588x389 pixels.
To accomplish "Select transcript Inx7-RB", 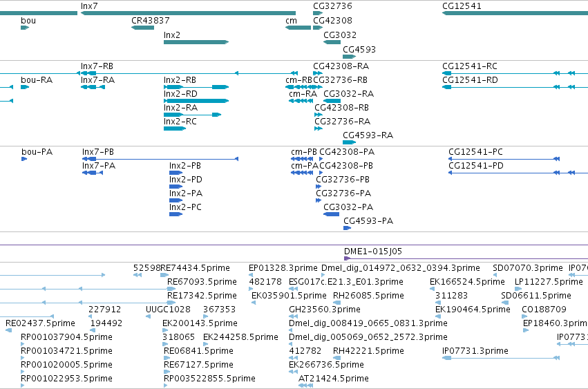I will (x=97, y=66).
